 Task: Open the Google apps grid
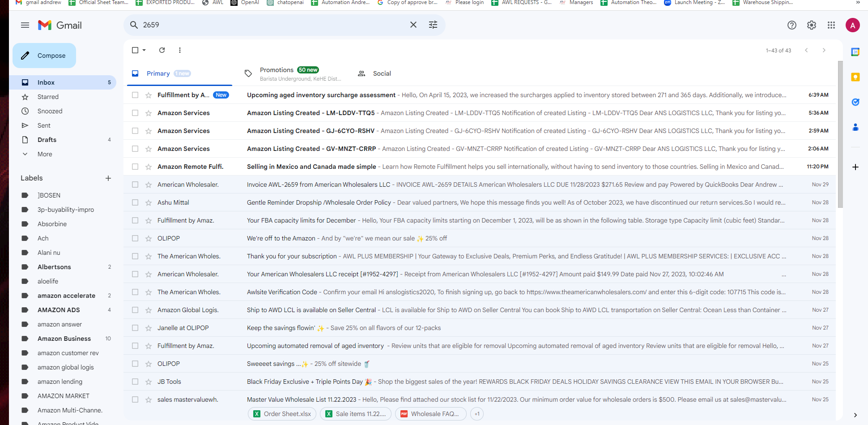[831, 25]
